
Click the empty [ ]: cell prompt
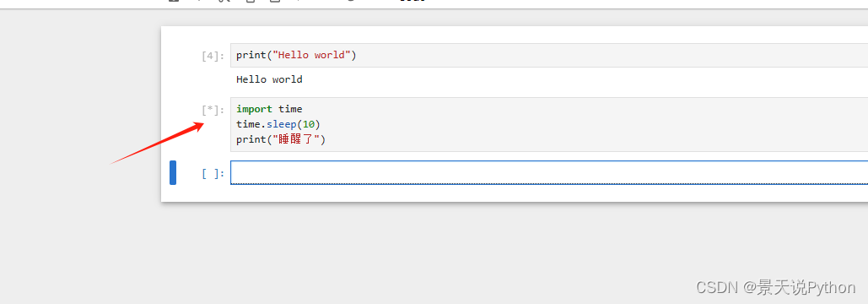click(213, 174)
